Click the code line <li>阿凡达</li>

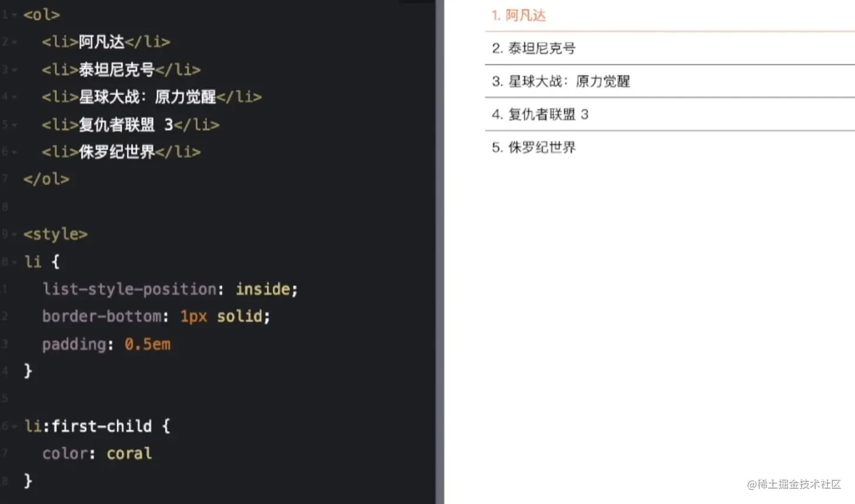point(106,42)
